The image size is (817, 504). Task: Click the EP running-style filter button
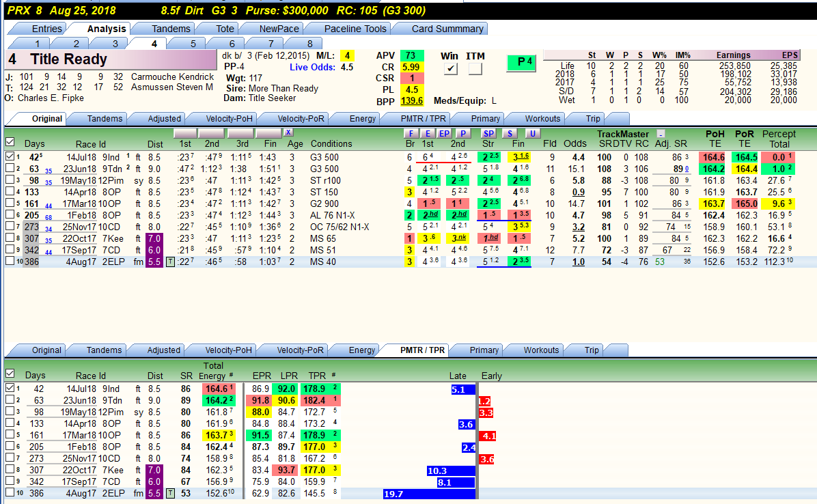click(444, 133)
